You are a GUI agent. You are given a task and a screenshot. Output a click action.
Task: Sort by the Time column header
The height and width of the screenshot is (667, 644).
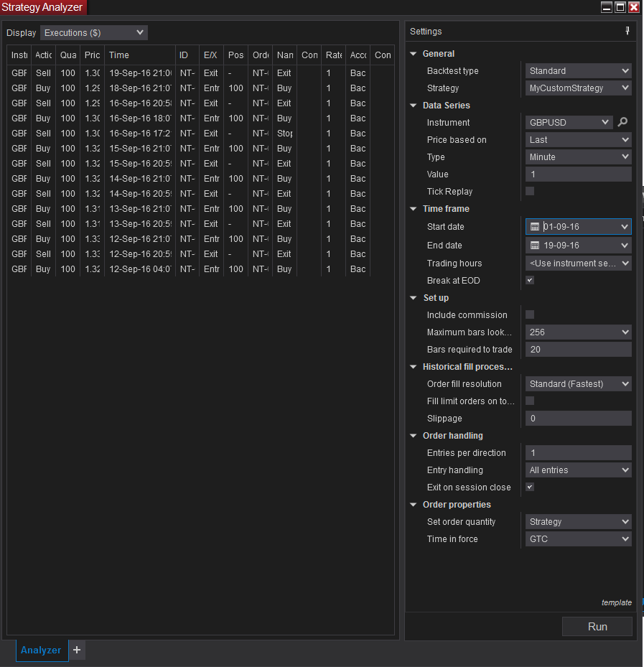[140, 55]
